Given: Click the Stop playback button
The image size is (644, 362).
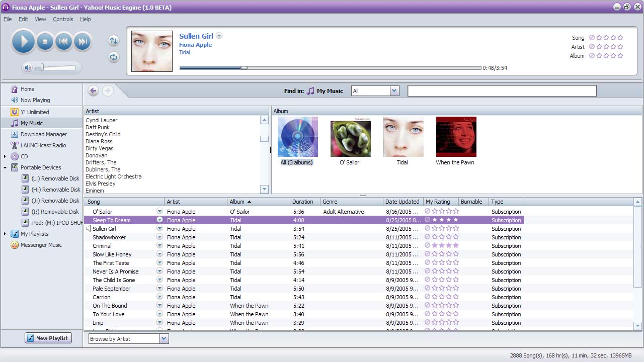Looking at the screenshot, I should (45, 42).
